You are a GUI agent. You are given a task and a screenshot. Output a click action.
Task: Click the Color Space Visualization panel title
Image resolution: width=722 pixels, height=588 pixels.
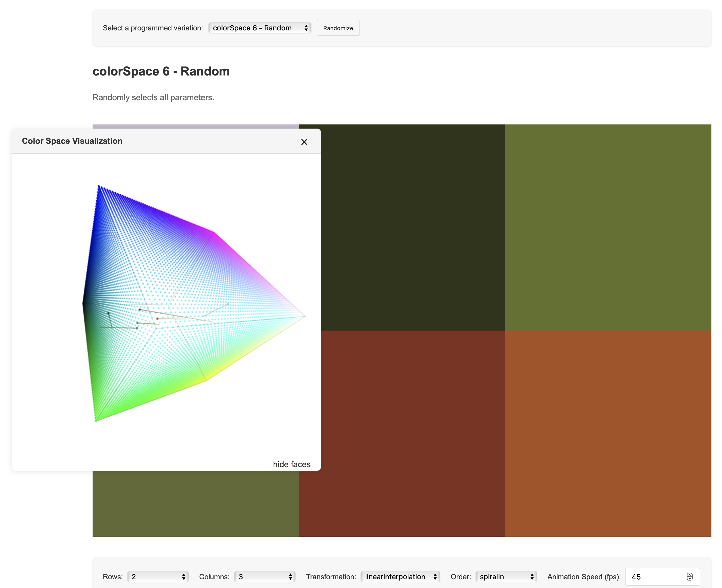[x=72, y=141]
